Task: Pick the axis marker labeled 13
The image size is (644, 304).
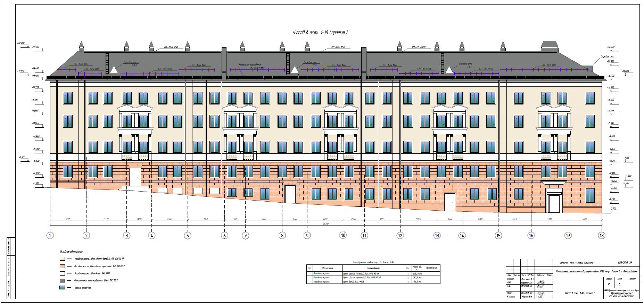Action: pyautogui.click(x=437, y=236)
